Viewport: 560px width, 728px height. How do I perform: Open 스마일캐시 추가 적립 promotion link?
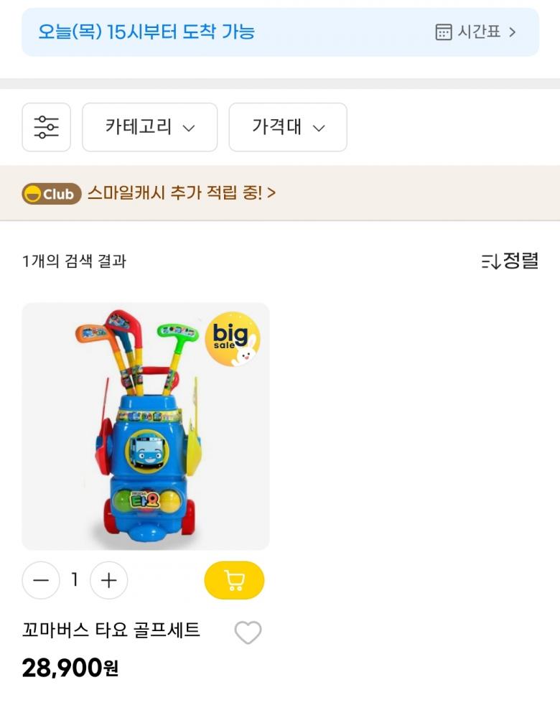coord(181,193)
